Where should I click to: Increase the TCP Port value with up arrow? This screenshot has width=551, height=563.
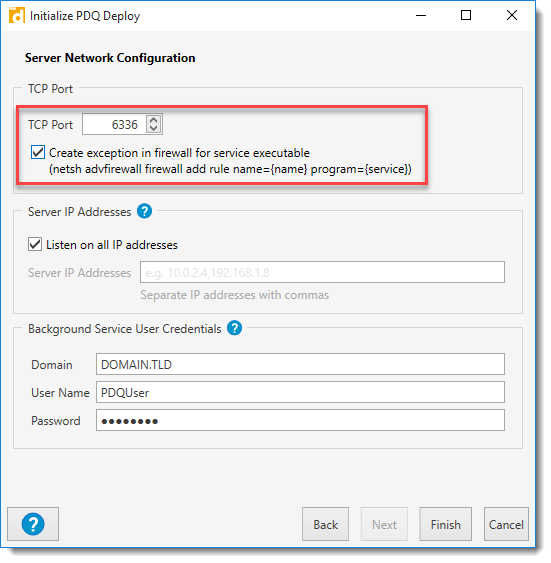click(x=155, y=121)
